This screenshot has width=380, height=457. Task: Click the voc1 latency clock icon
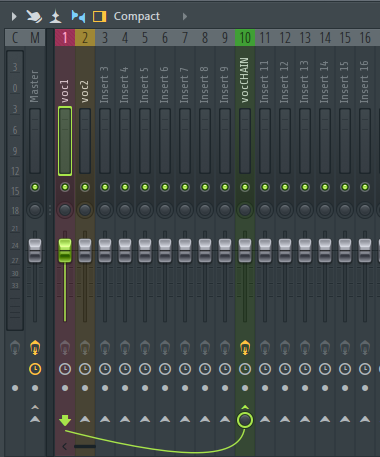point(65,369)
